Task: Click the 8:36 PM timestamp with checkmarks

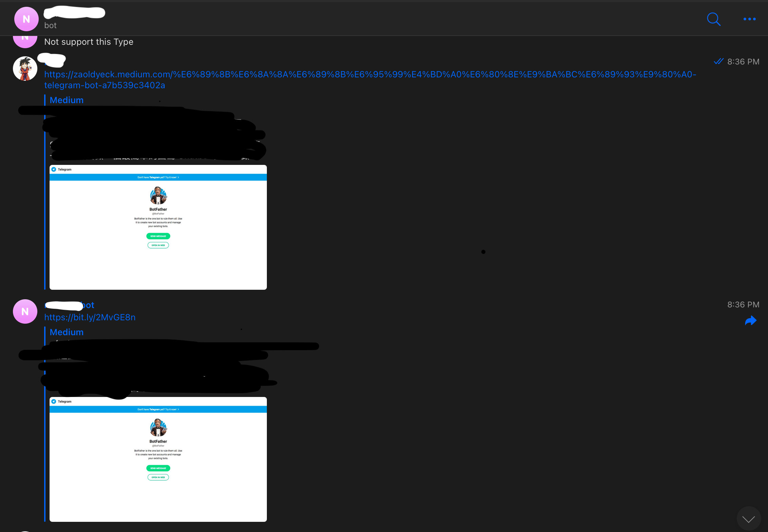Action: pyautogui.click(x=743, y=62)
